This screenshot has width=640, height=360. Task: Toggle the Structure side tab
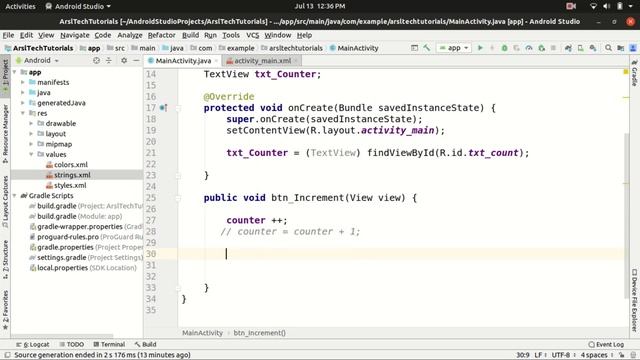click(5, 260)
